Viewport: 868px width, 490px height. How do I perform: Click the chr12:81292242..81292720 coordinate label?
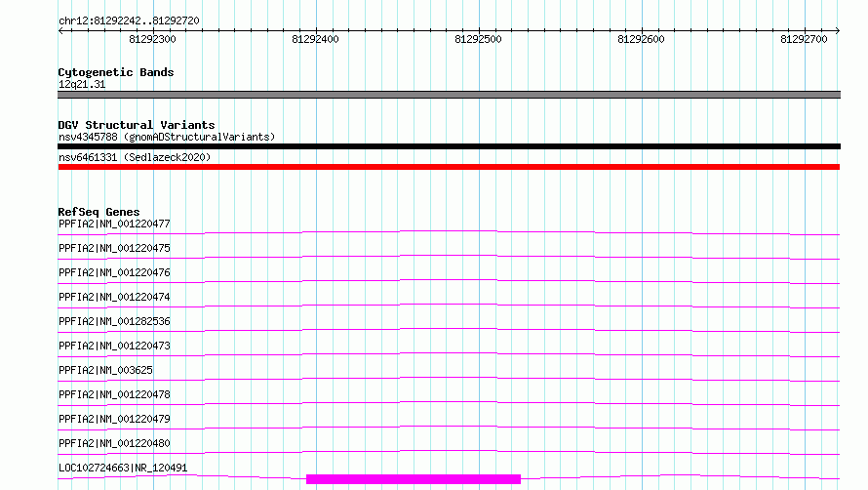pyautogui.click(x=129, y=20)
